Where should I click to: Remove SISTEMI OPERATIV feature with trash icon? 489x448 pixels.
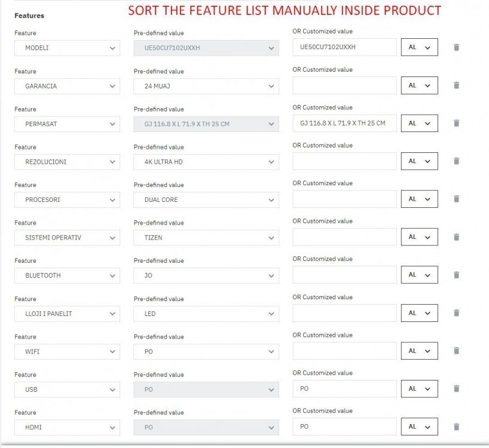click(456, 237)
